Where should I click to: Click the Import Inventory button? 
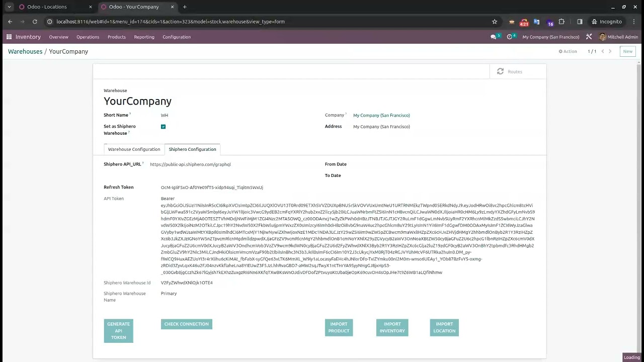tap(392, 327)
